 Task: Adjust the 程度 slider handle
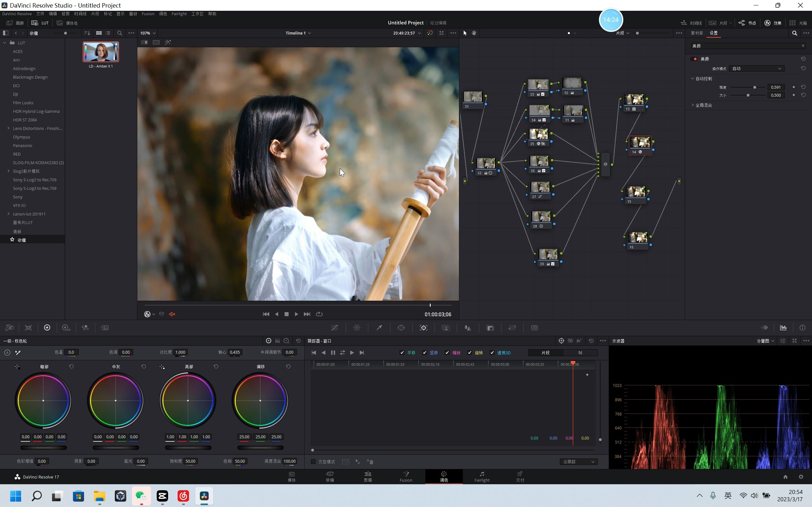click(x=755, y=87)
